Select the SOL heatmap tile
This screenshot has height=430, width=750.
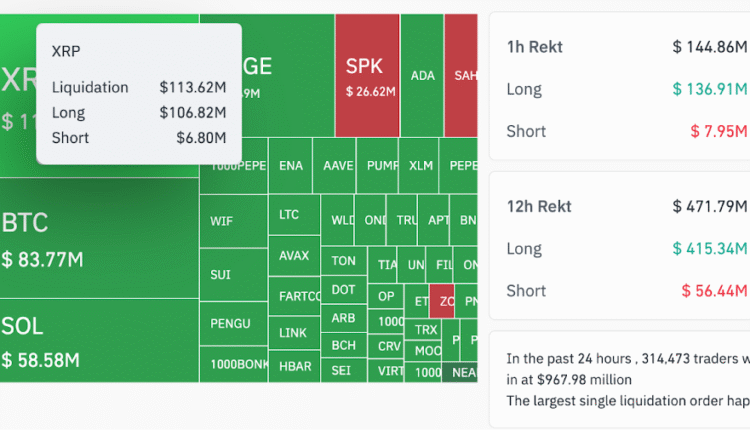(x=99, y=340)
